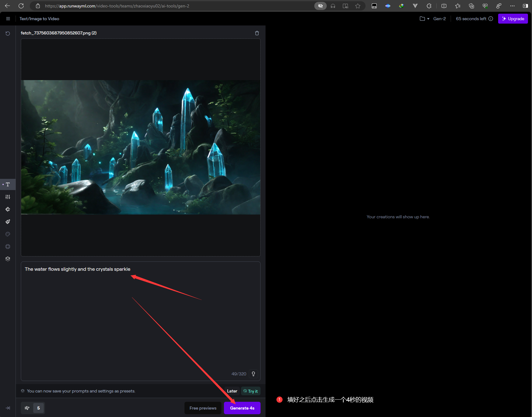Click Try it on the presets notice
Viewport: 532px width, 417px height.
tap(251, 391)
